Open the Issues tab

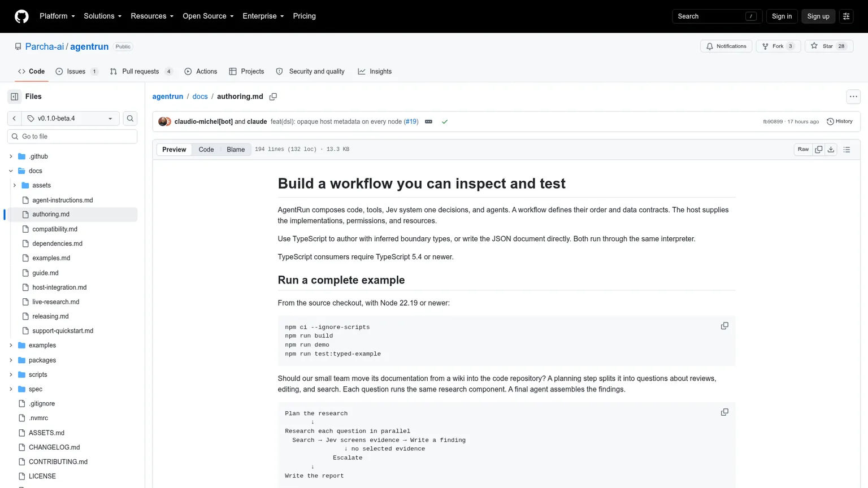click(x=77, y=72)
